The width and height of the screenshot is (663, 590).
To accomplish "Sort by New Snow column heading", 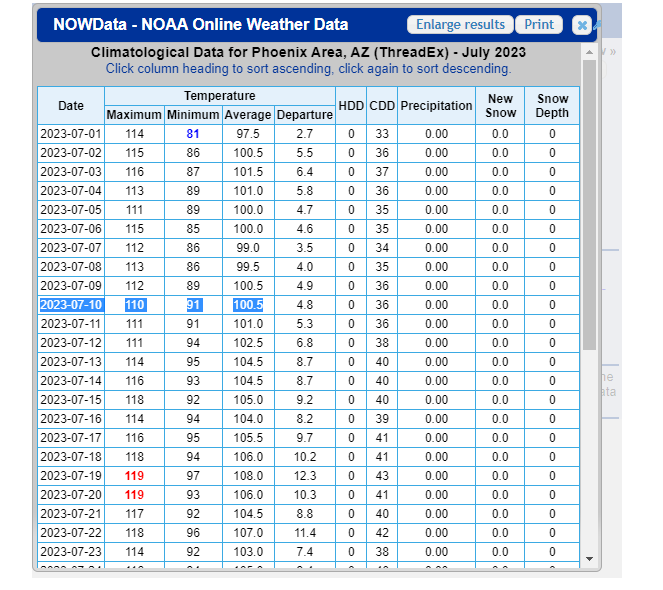I will [500, 105].
